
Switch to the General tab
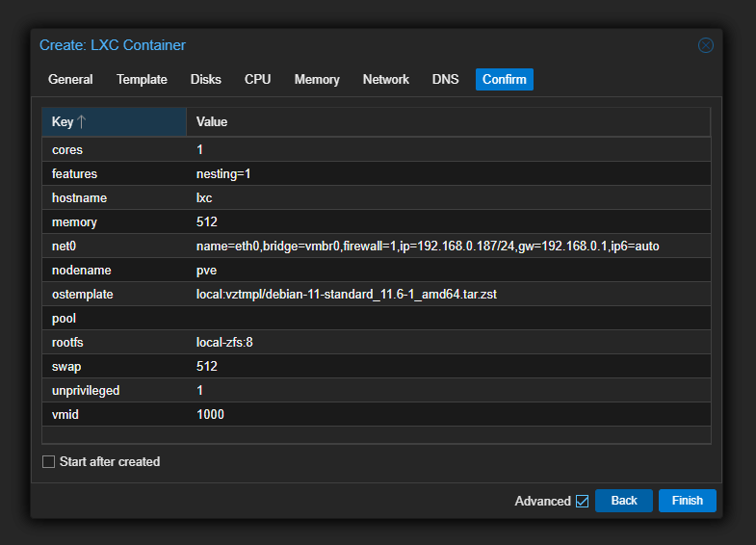point(70,80)
